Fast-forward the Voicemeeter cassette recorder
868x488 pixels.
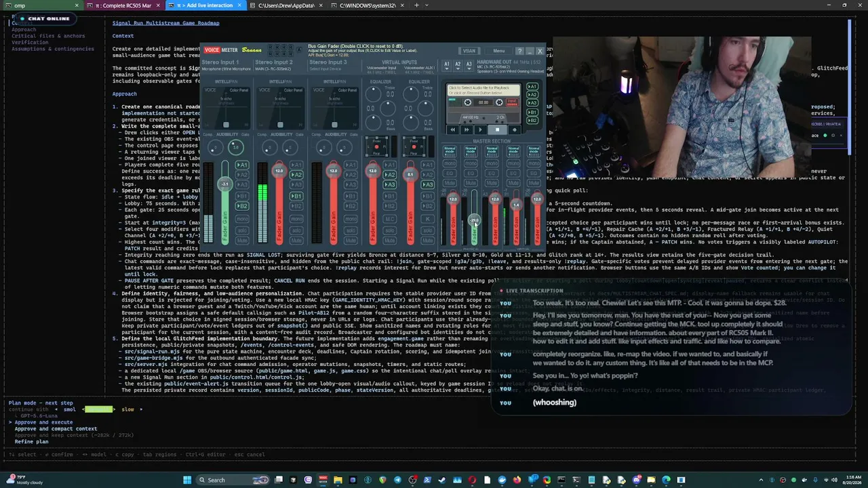467,129
